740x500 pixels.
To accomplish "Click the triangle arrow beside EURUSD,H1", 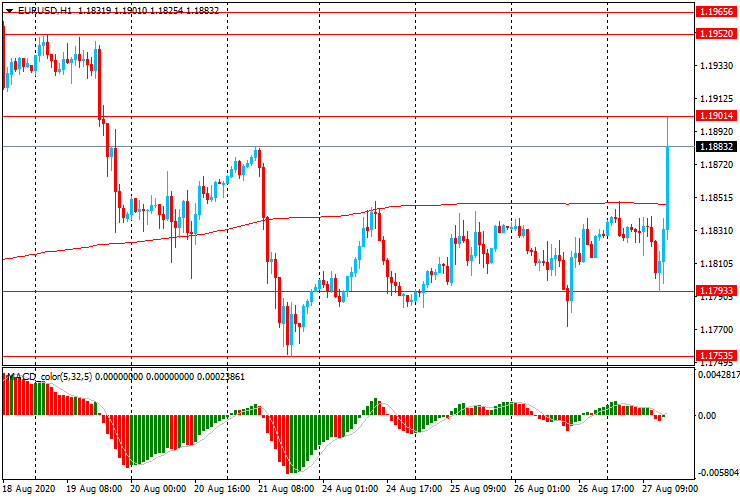I will pyautogui.click(x=9, y=9).
